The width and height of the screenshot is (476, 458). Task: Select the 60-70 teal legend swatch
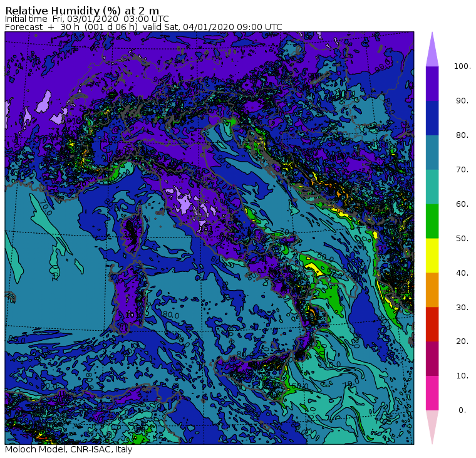click(x=432, y=187)
